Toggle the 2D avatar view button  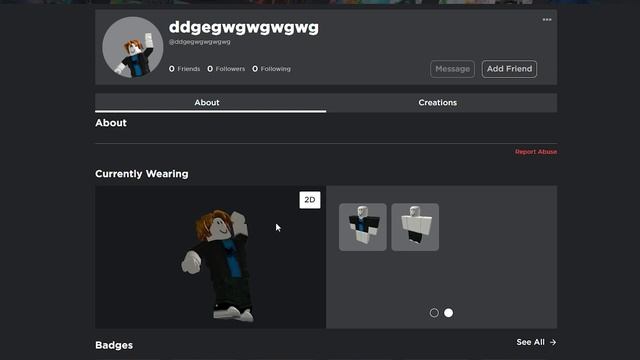310,200
